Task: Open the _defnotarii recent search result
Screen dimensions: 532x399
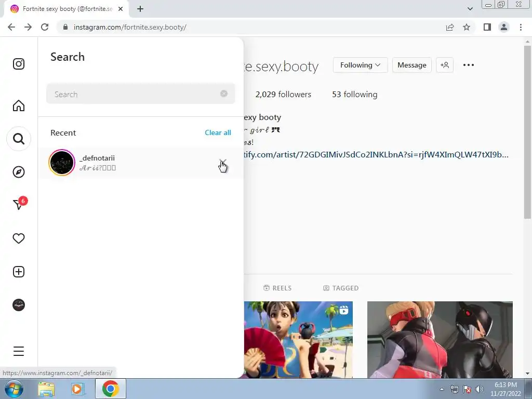Action: 140,163
